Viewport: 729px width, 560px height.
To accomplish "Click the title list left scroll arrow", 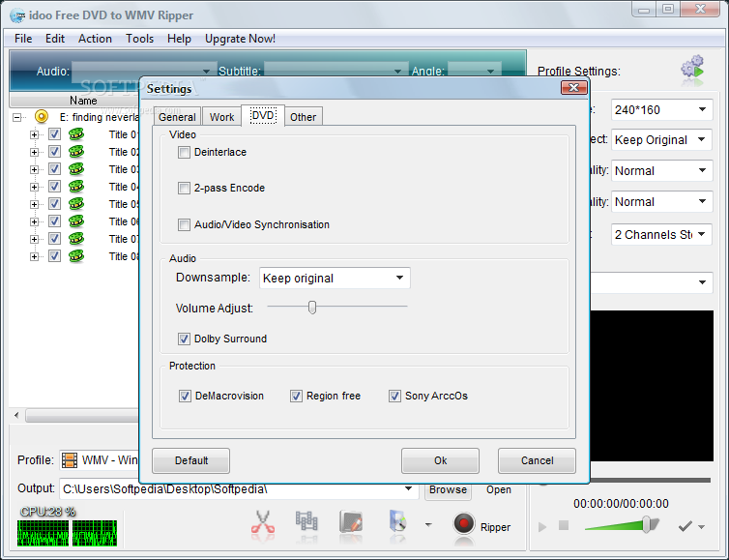I will 16,415.
